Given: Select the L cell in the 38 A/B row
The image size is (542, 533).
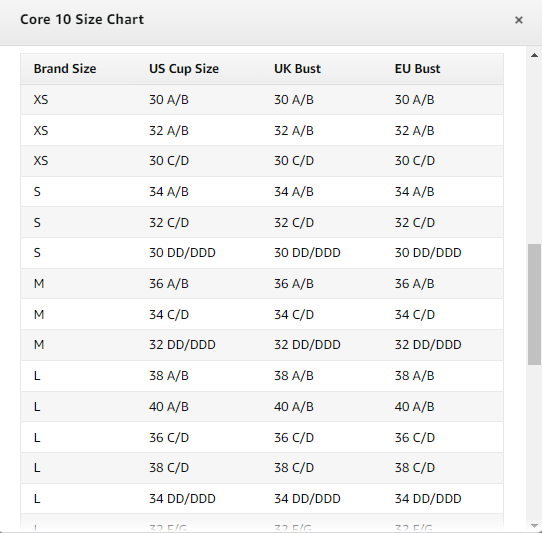Looking at the screenshot, I should point(37,376).
